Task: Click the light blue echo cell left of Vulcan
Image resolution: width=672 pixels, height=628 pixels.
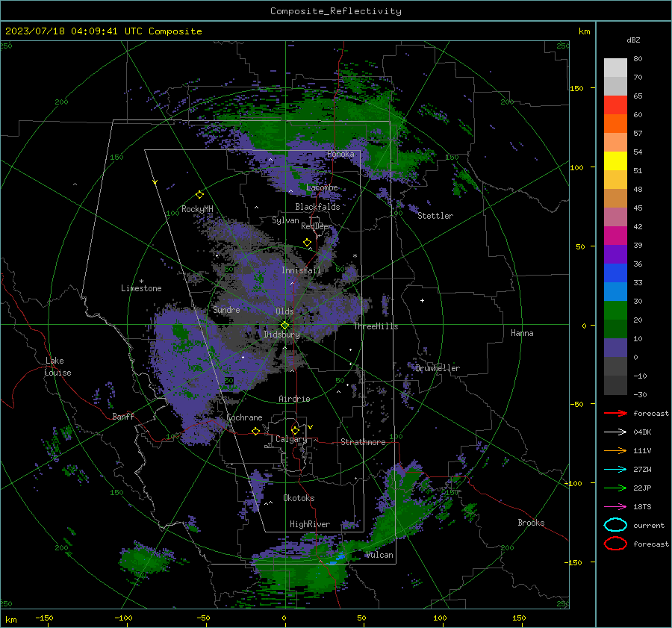Action: click(337, 559)
